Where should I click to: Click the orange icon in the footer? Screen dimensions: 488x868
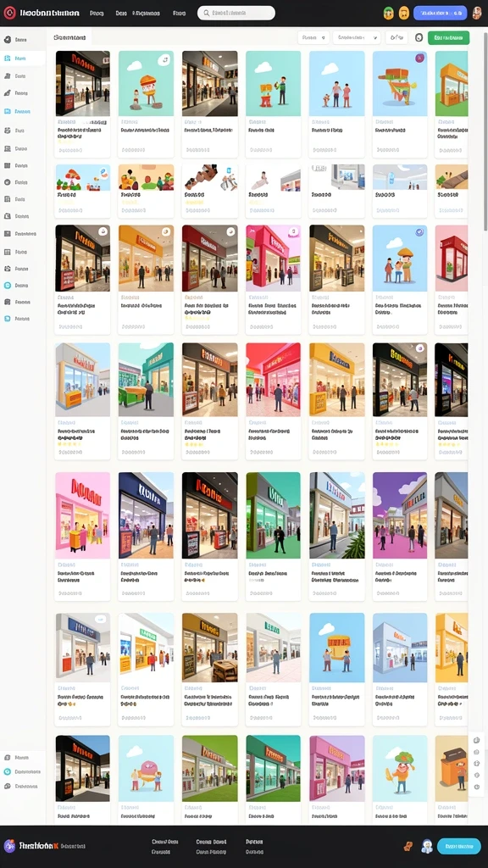click(408, 846)
